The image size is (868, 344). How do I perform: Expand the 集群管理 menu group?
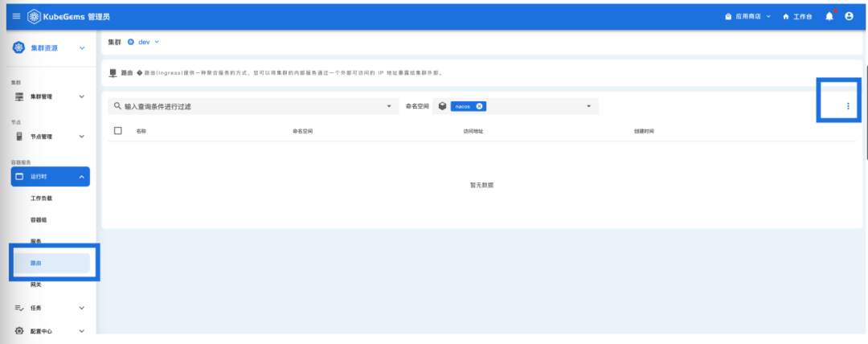81,96
